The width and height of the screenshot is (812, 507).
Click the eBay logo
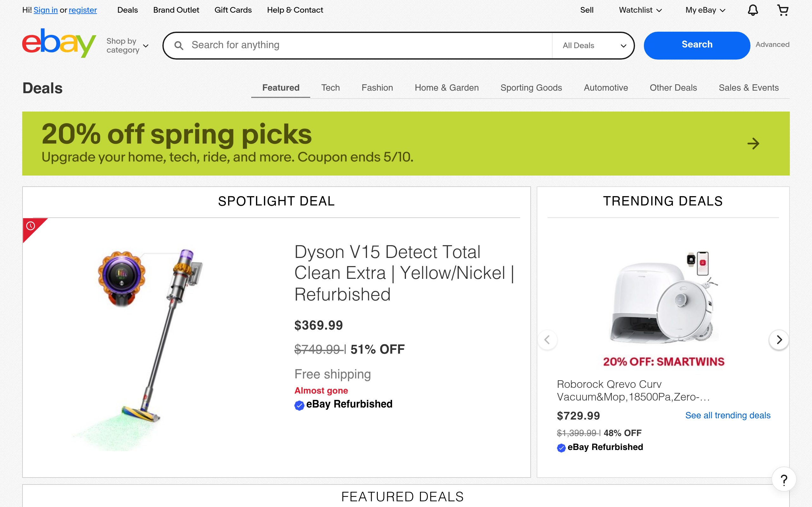pyautogui.click(x=59, y=43)
